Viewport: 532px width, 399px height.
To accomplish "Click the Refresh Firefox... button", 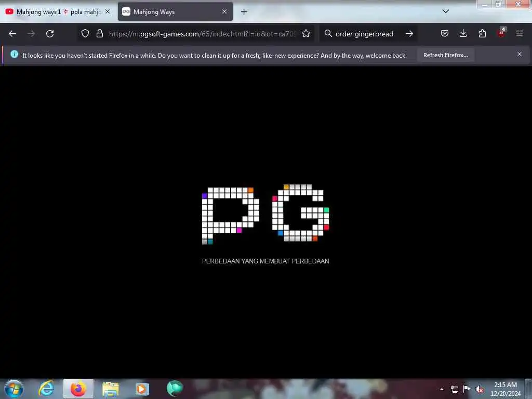I will (445, 55).
